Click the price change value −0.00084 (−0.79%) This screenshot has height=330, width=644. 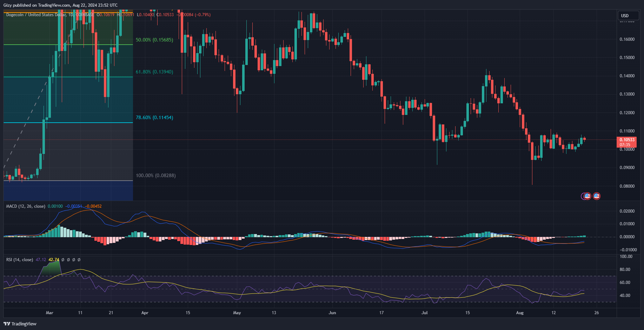[193, 15]
